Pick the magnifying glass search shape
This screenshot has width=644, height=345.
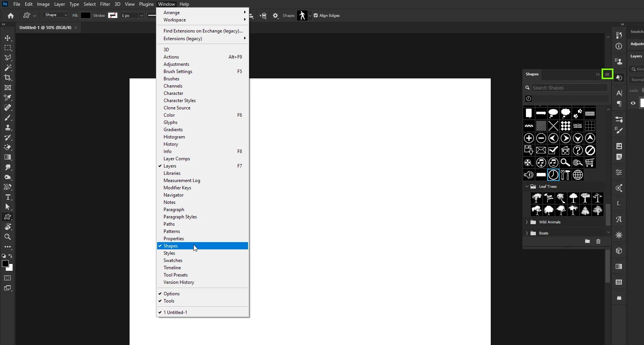(566, 163)
